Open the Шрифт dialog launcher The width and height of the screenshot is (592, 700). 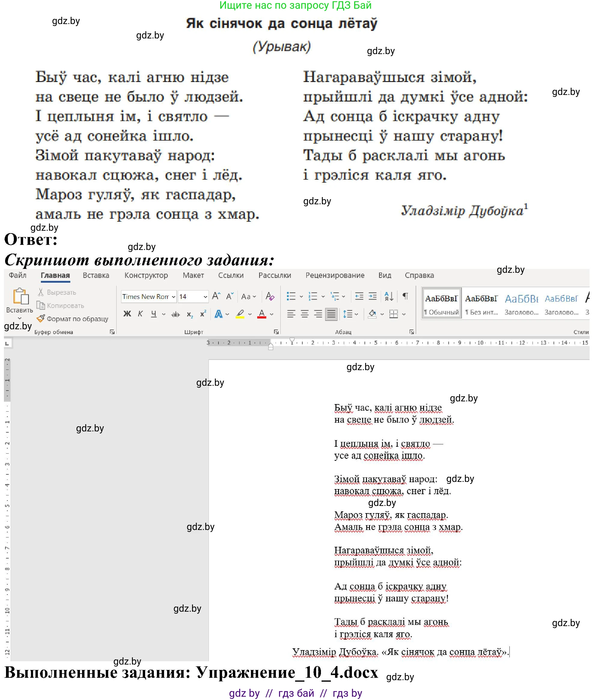coord(276,332)
